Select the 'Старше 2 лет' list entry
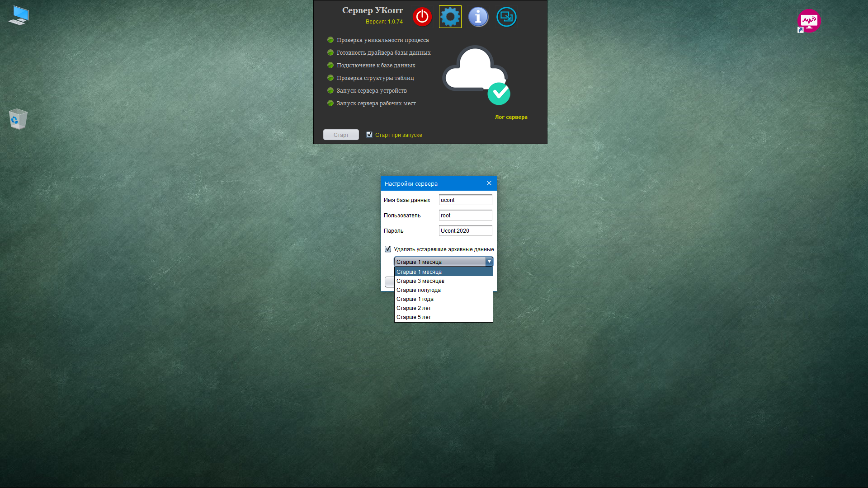Screen dimensions: 868x488 click(414, 308)
